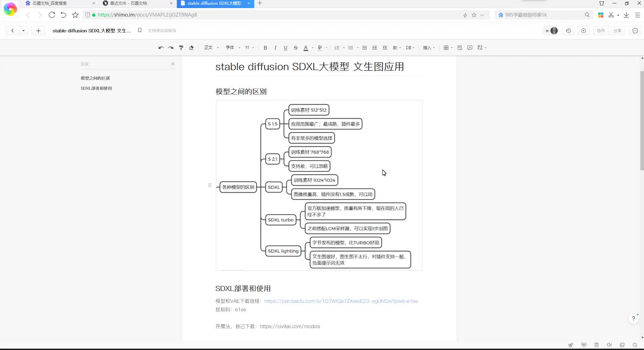Apply the text highlight color marker
Viewport: 644px width, 350px height.
(320, 48)
